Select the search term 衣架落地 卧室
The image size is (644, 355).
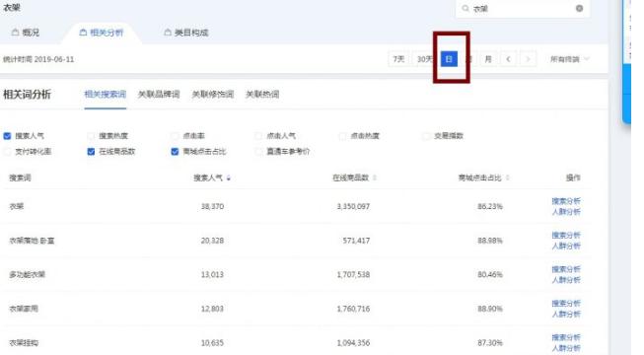[x=32, y=241]
